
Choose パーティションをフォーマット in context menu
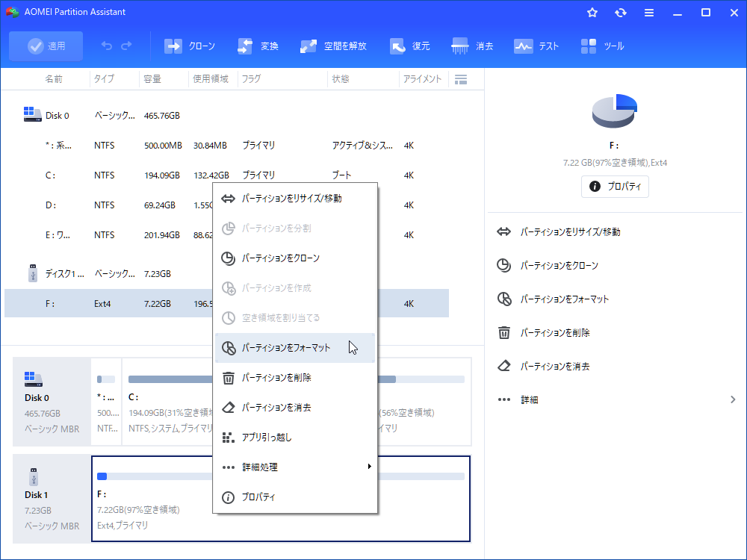point(286,348)
